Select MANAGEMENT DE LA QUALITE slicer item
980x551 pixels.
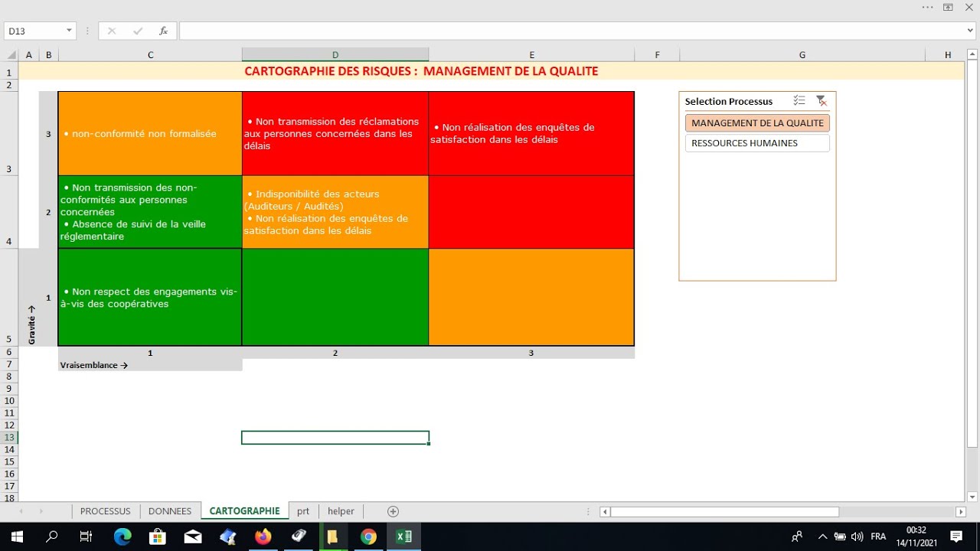[x=757, y=122]
